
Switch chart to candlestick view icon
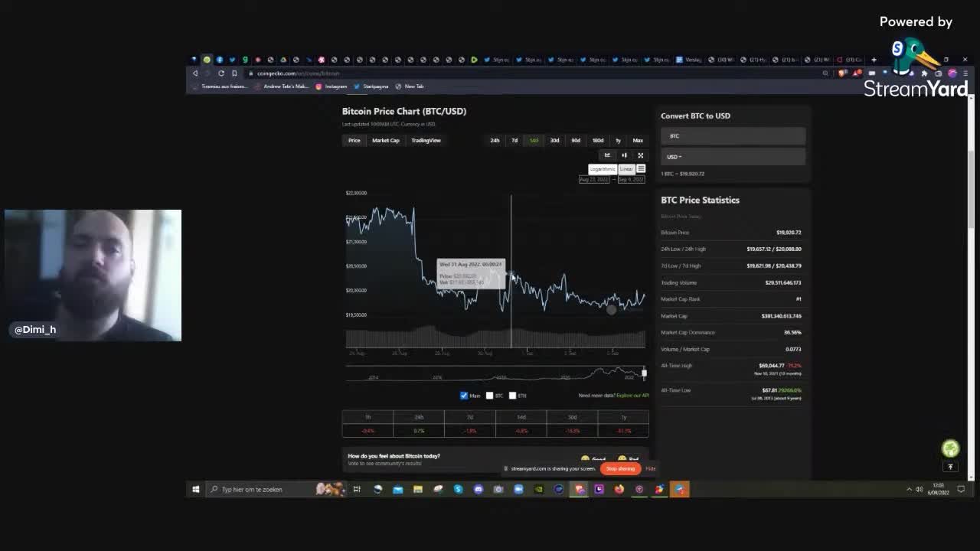click(x=624, y=155)
